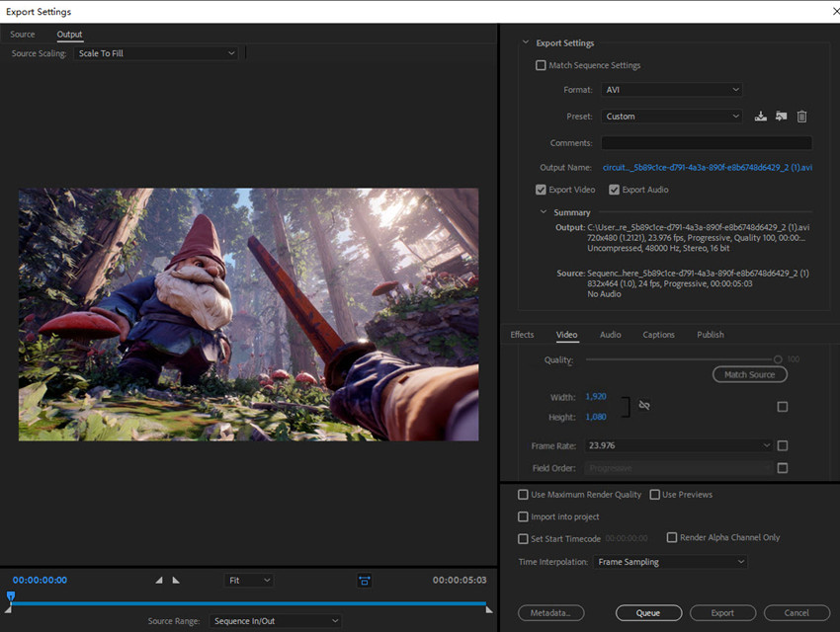
Task: Open the Format dropdown showing AVI
Action: coord(672,89)
